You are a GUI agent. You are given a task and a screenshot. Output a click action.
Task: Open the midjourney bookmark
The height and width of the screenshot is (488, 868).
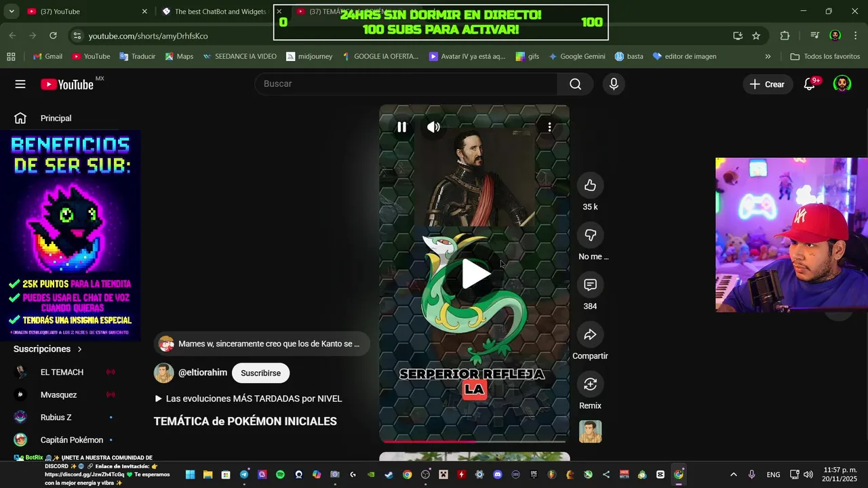pos(309,56)
